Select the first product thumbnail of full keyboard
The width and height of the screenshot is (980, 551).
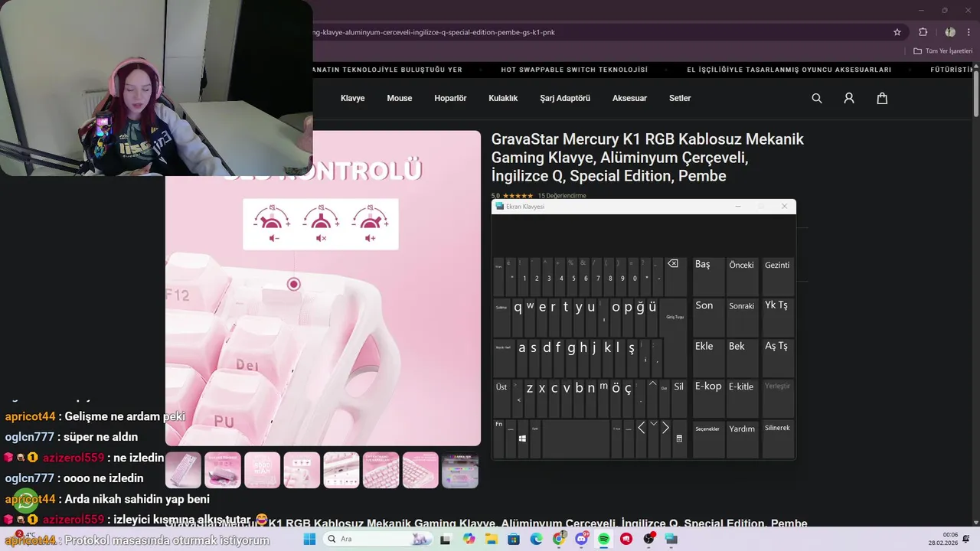coord(183,470)
